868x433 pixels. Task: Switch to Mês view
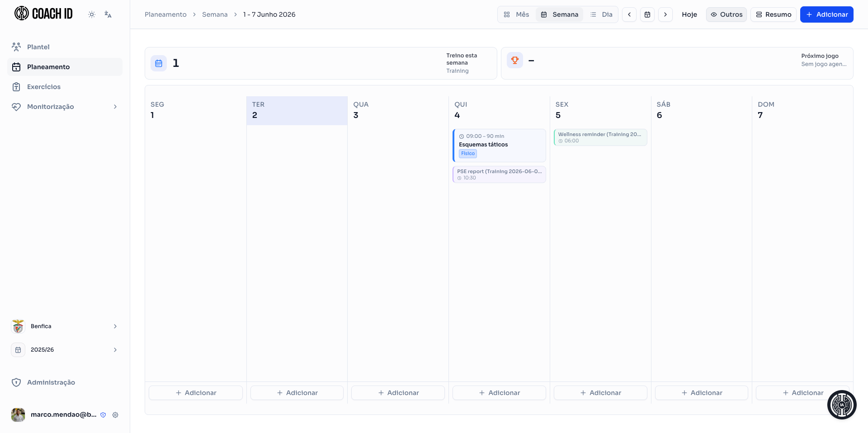[x=517, y=14]
